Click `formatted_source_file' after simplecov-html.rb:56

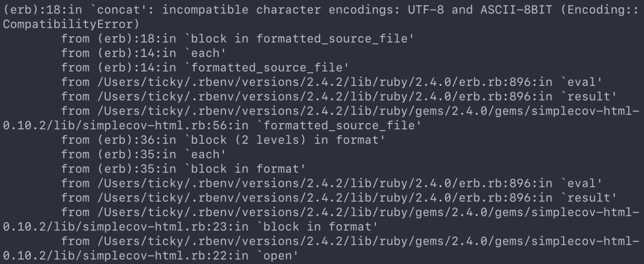[338, 125]
